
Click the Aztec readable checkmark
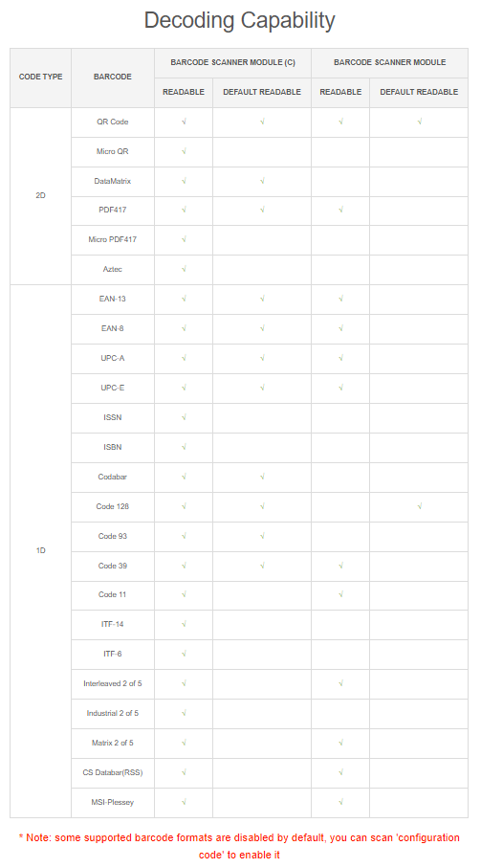click(184, 269)
